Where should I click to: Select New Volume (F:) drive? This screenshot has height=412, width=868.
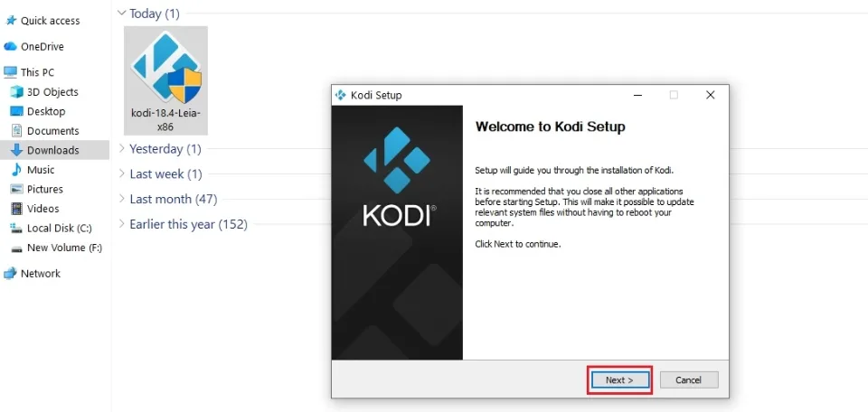(x=63, y=248)
